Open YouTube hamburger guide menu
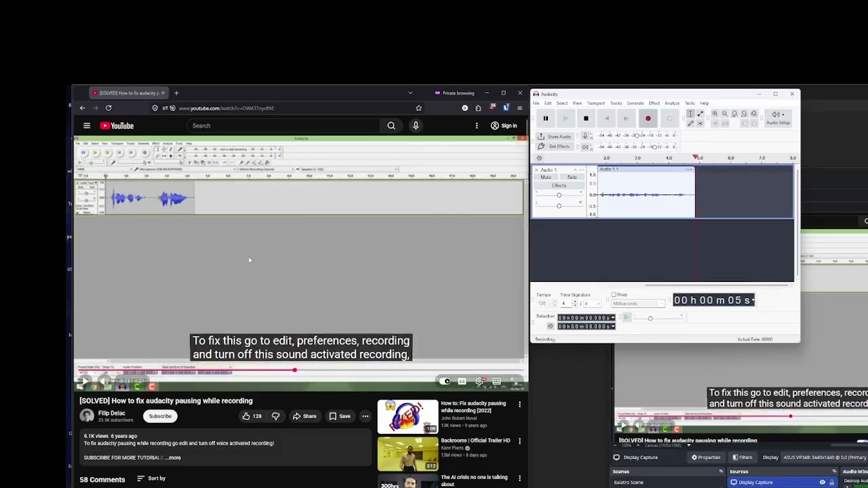Image resolution: width=868 pixels, height=488 pixels. tap(87, 125)
